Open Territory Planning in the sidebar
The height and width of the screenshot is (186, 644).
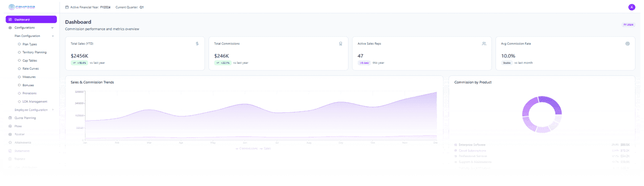34,52
